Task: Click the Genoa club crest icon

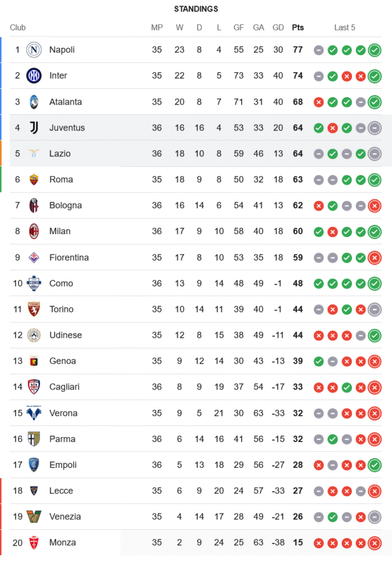Action: tap(34, 361)
